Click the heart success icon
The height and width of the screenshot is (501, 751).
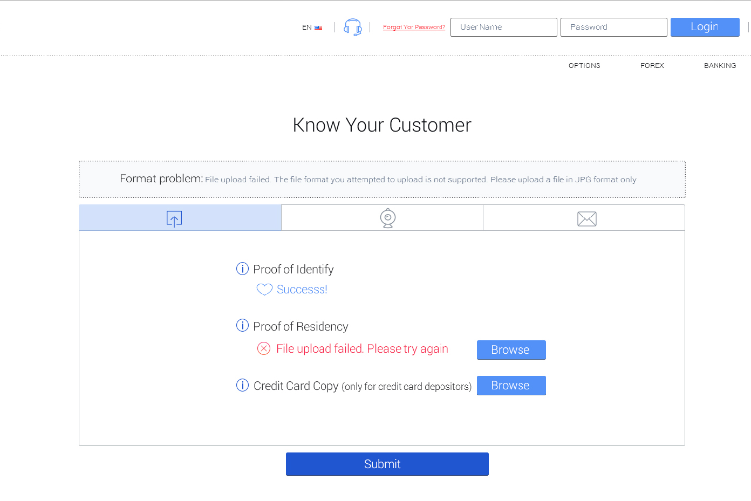[x=264, y=289]
